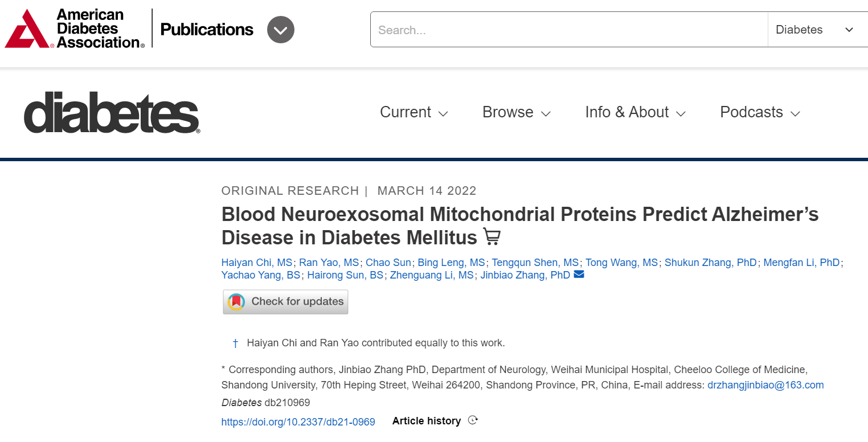Expand the Current menu chevron

pyautogui.click(x=443, y=113)
